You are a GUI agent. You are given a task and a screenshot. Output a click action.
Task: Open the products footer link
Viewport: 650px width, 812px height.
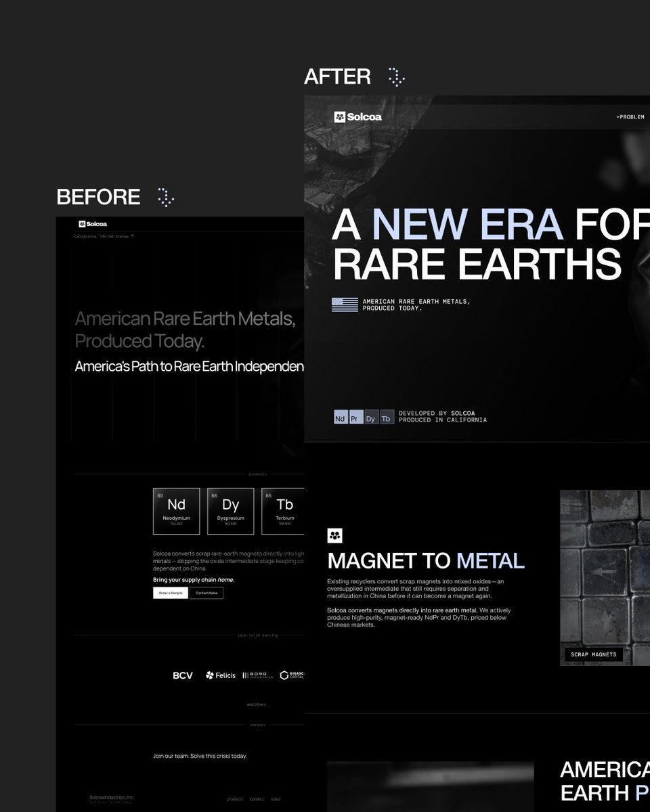click(x=235, y=799)
